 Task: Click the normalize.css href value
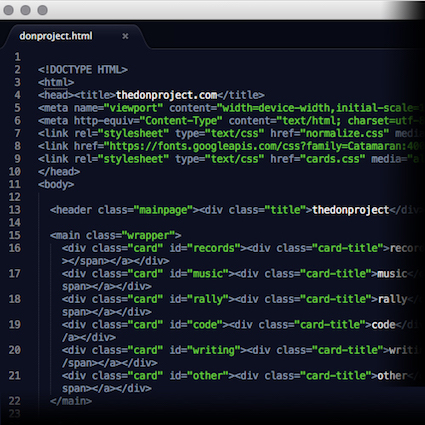click(345, 133)
